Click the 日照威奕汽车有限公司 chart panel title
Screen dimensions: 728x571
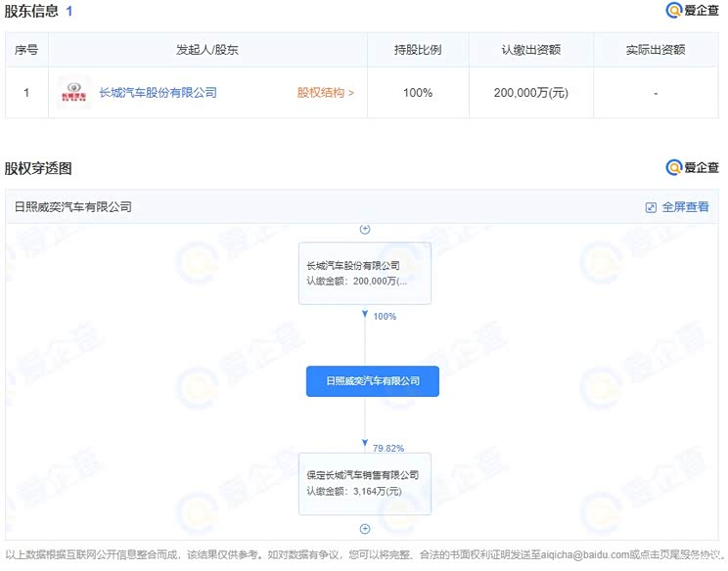pyautogui.click(x=73, y=207)
